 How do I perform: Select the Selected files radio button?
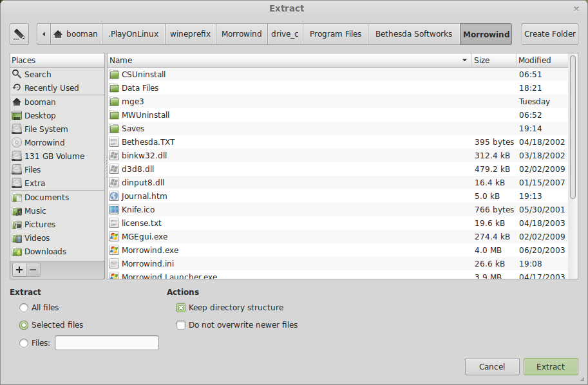point(24,325)
